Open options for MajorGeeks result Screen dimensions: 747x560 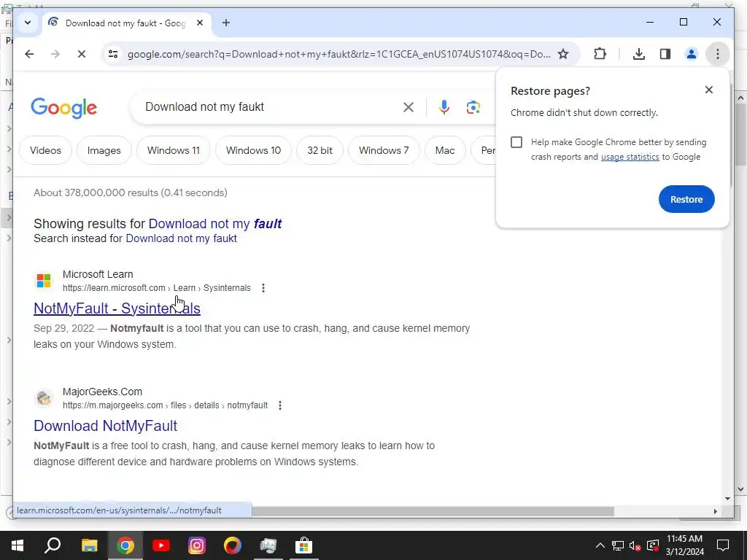tap(280, 405)
